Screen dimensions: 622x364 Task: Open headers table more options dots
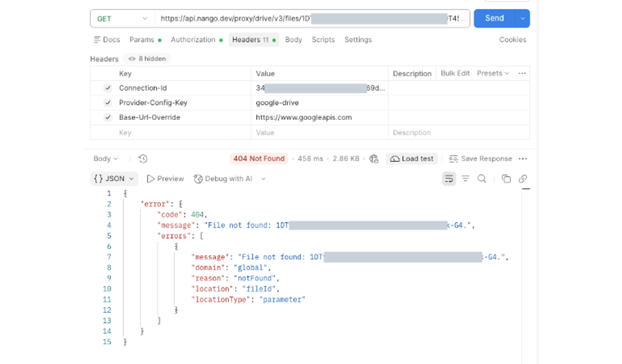pyautogui.click(x=522, y=73)
